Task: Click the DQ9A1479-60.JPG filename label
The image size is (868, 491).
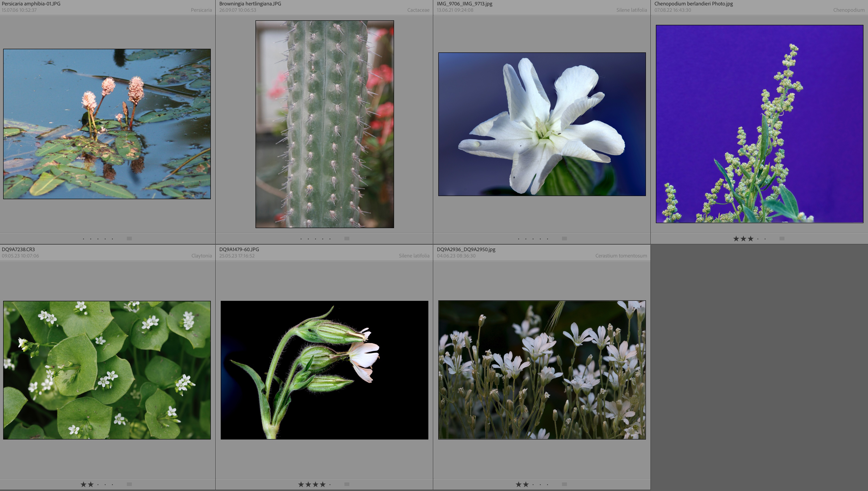Action: pyautogui.click(x=239, y=249)
